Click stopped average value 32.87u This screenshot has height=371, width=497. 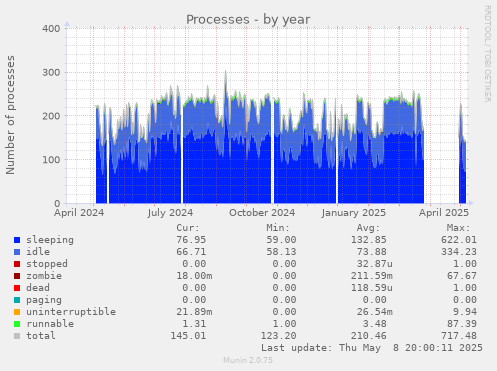click(x=375, y=264)
